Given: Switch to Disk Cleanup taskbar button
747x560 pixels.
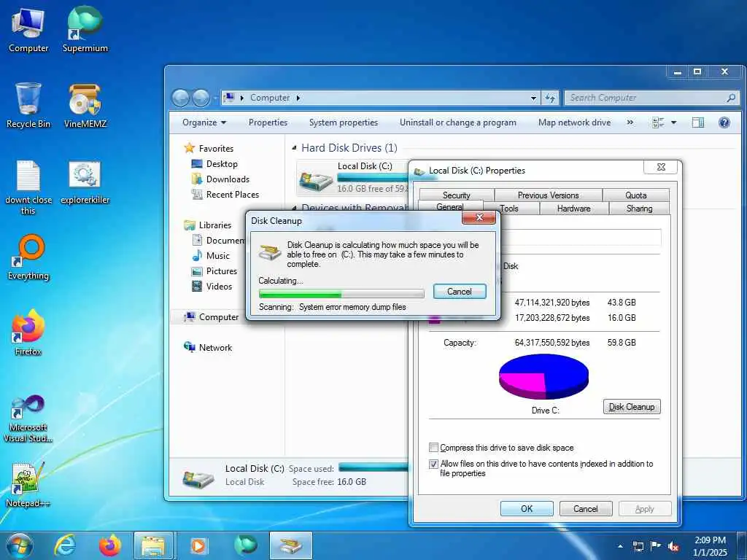Looking at the screenshot, I should [290, 545].
